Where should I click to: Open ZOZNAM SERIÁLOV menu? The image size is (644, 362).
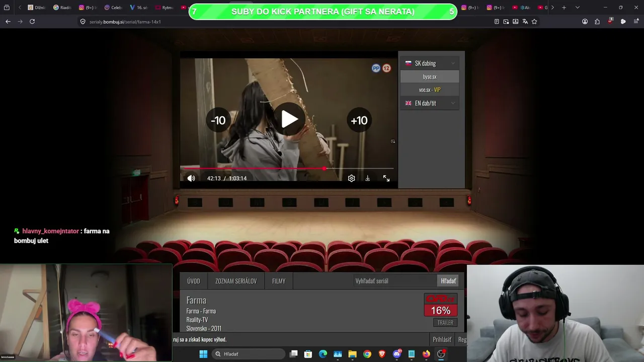coord(236,281)
